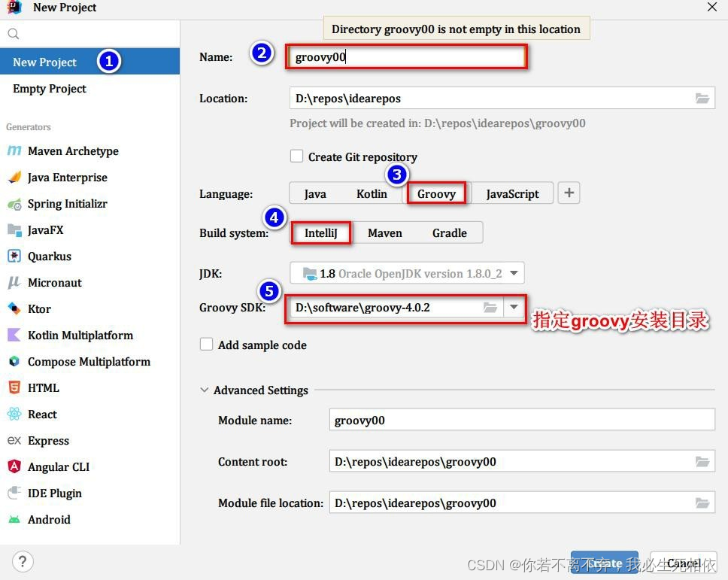
Task: Click the HTML5 shield icon
Action: point(14,387)
